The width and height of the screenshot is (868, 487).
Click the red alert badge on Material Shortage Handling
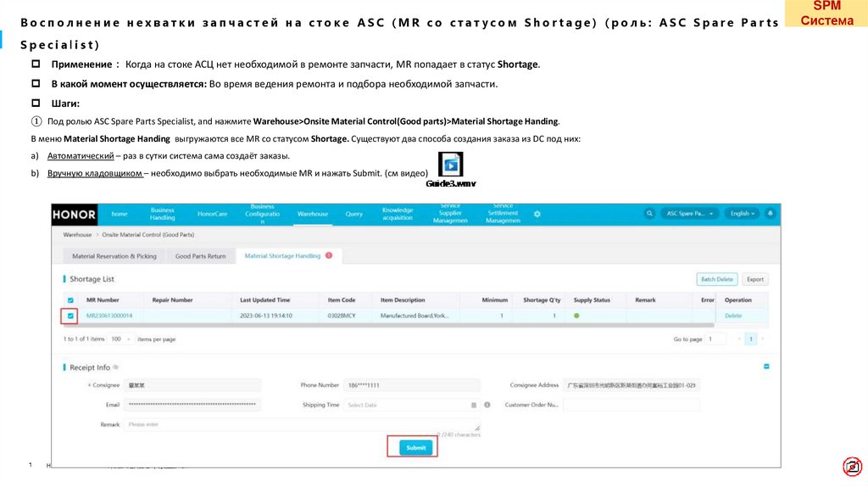[x=329, y=255]
